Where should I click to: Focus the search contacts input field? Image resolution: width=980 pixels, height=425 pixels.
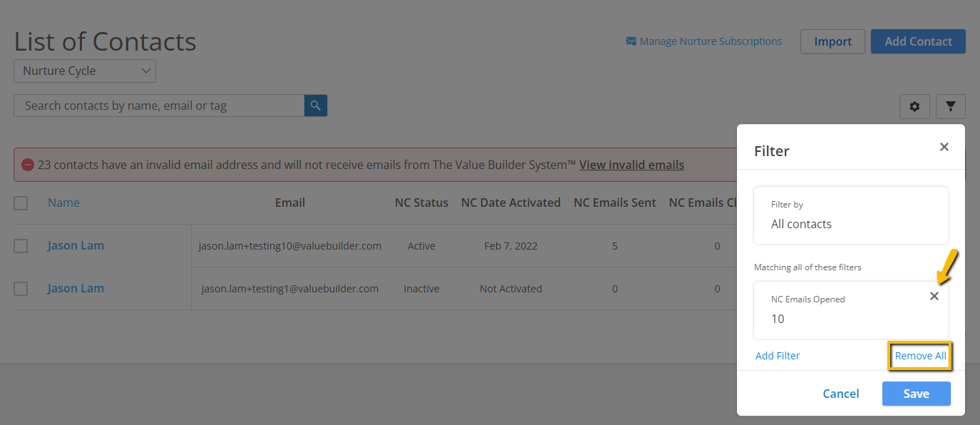pos(159,106)
